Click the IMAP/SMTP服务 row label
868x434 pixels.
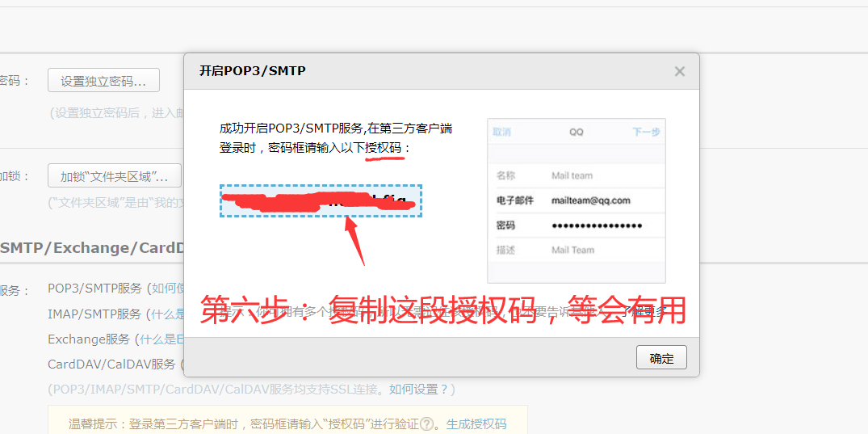pyautogui.click(x=94, y=314)
